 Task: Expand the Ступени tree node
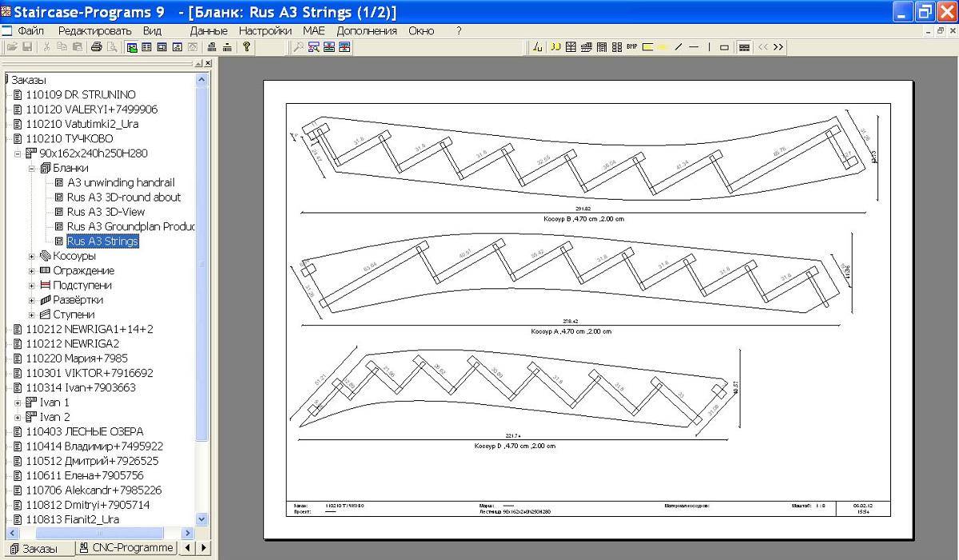(33, 315)
